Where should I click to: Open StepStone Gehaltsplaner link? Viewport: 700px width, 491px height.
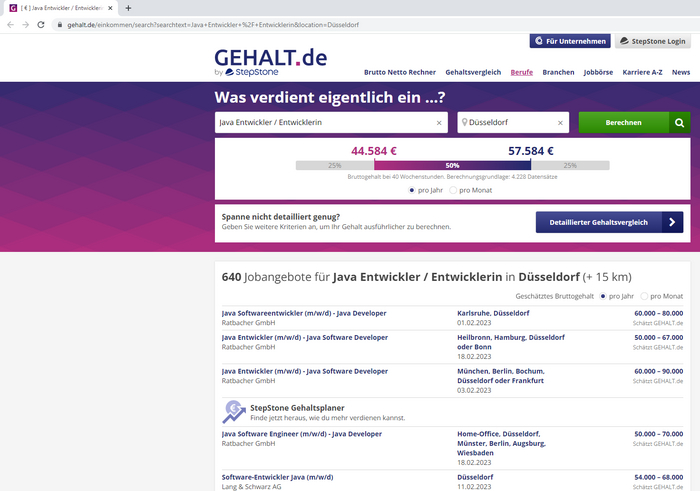click(x=297, y=408)
